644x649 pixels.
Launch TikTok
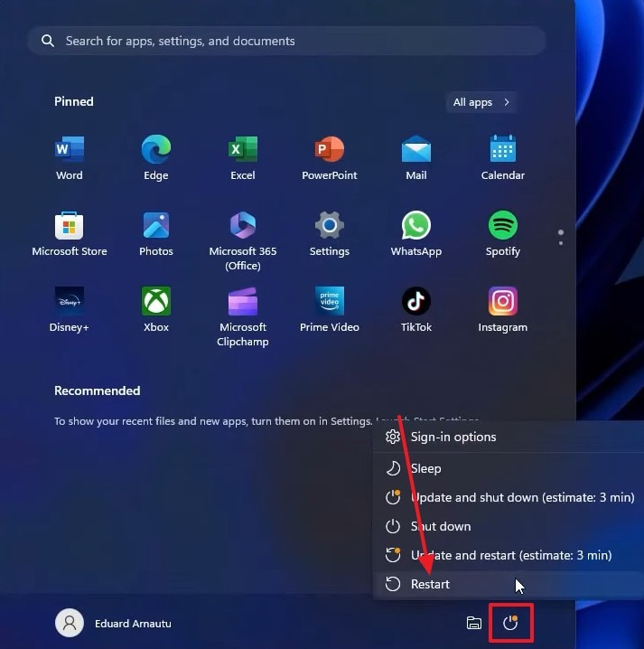pyautogui.click(x=416, y=310)
